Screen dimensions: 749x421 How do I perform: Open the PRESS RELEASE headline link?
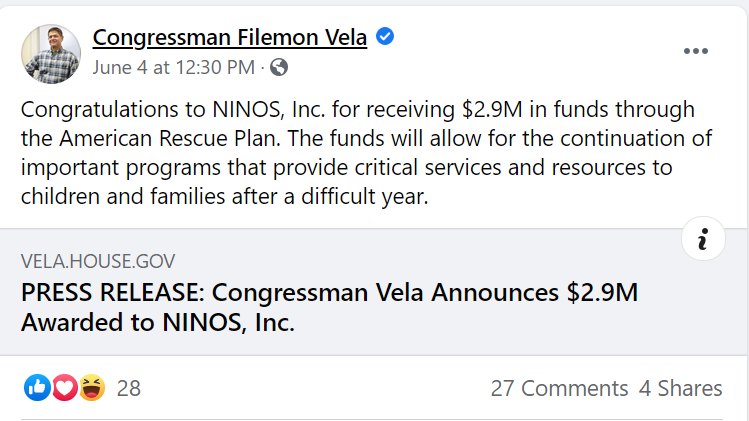[329, 307]
